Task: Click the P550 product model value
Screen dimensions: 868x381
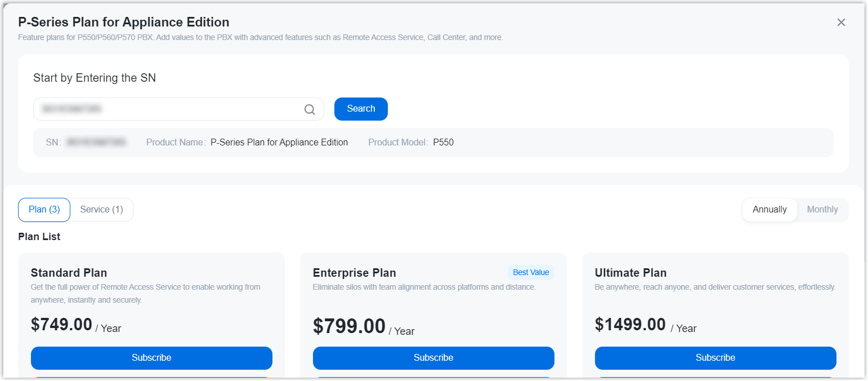Action: (x=444, y=143)
